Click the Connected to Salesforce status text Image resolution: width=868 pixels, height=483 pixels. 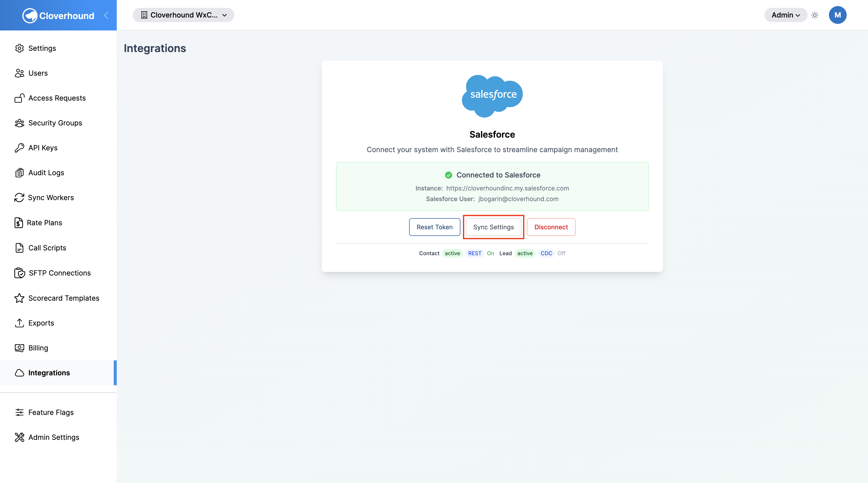(x=498, y=175)
